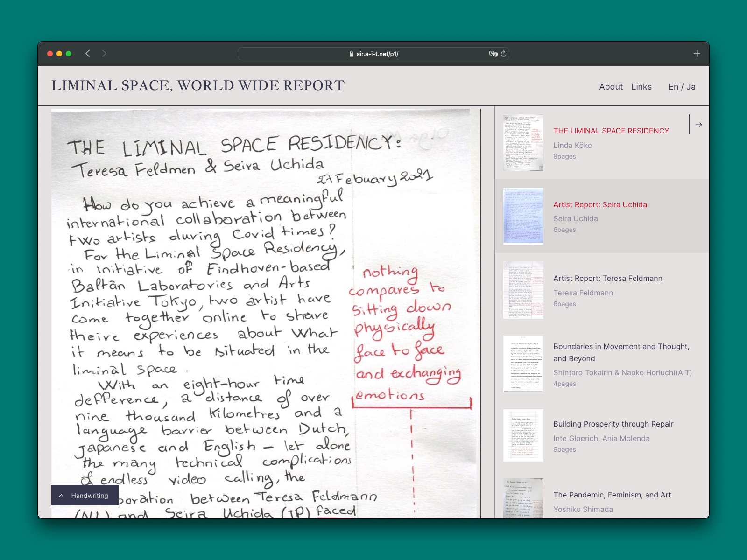Open a new tab with plus icon
The image size is (747, 560).
(x=697, y=54)
